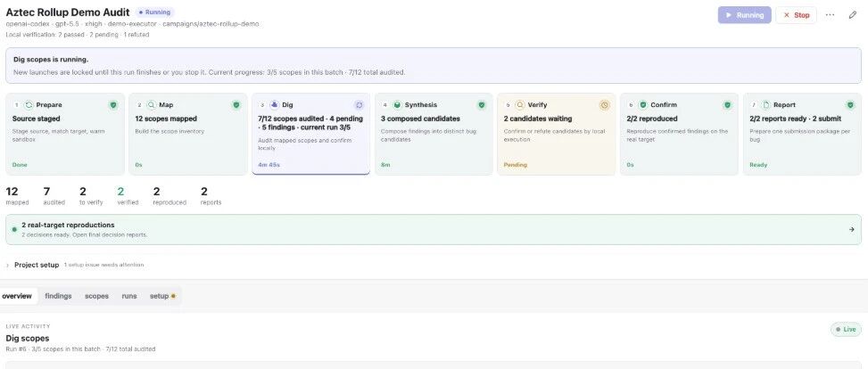Click the green shield on Report card
The height and width of the screenshot is (369, 868).
(x=850, y=104)
